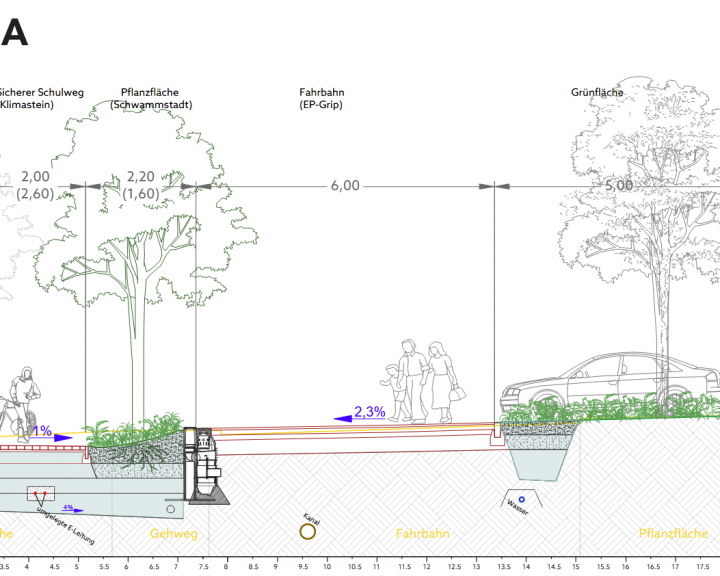Select the Grünfläche heading text
Image resolution: width=720 pixels, height=576 pixels.
pos(597,92)
